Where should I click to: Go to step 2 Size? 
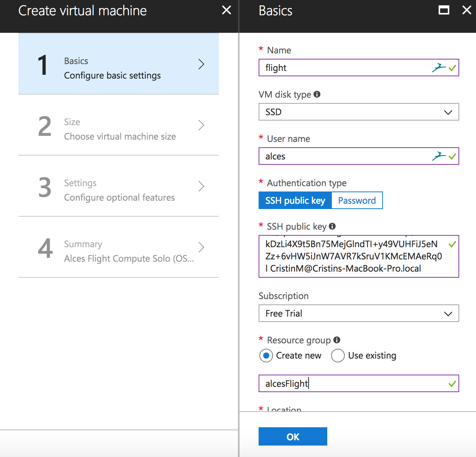pos(119,125)
